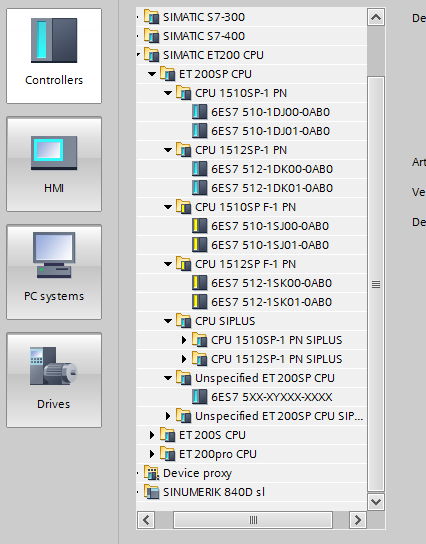
Task: Collapse the CPU 1510SP-1 PN node
Action: (x=168, y=93)
